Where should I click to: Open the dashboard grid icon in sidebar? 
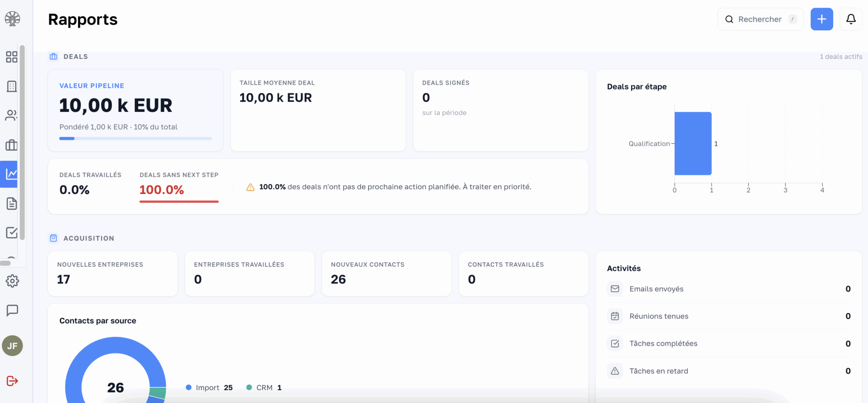[x=12, y=57]
